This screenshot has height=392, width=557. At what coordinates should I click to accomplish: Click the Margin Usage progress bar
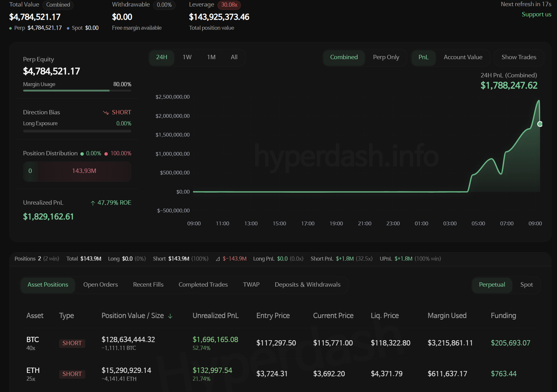click(x=77, y=91)
